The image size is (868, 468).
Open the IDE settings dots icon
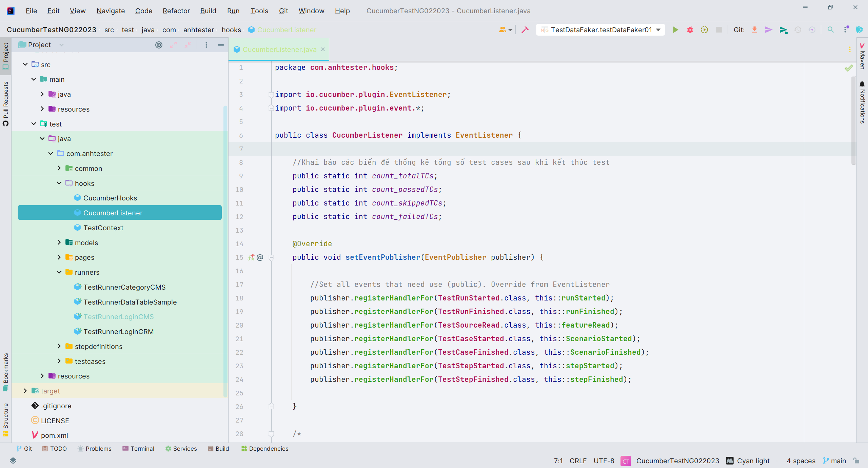pos(846,30)
